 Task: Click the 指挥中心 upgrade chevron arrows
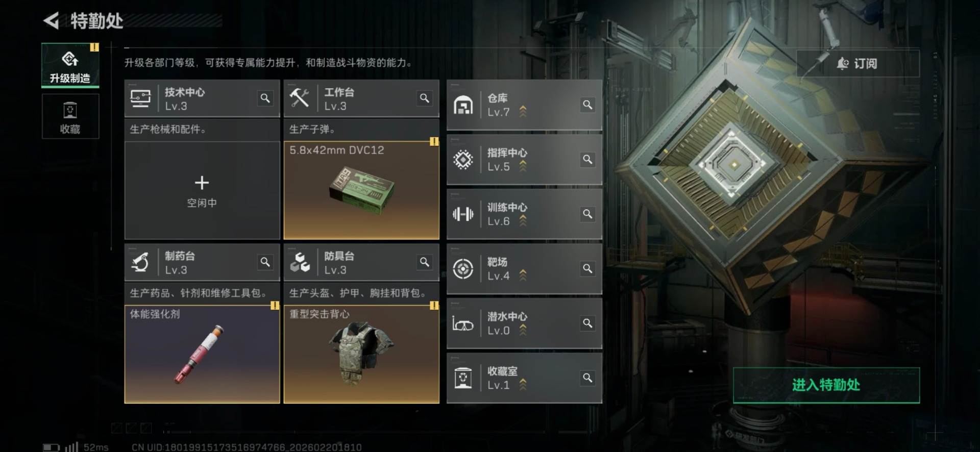523,166
